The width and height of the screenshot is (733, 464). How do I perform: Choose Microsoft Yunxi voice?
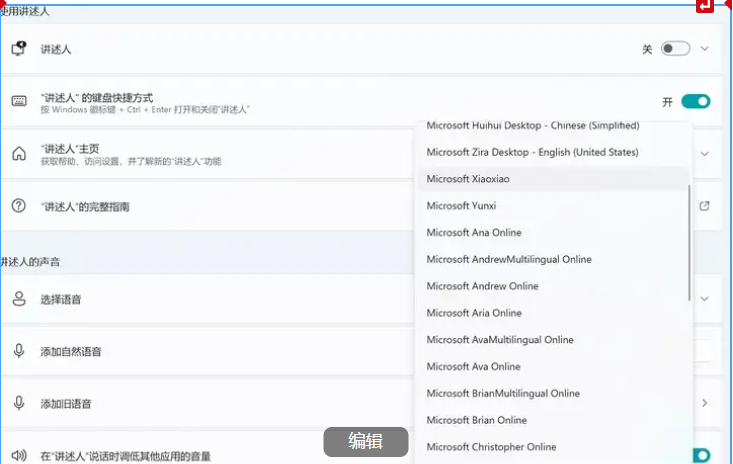[461, 206]
